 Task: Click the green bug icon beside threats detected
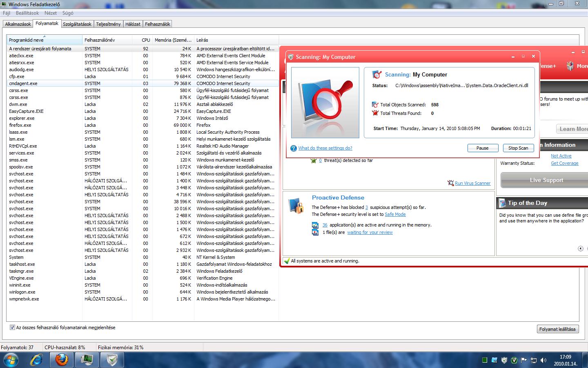[314, 160]
